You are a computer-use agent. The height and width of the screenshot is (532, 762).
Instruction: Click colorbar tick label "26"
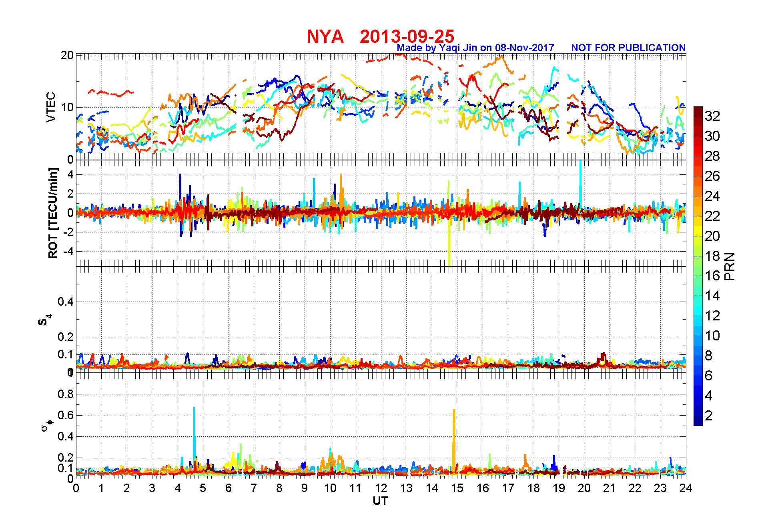point(712,176)
